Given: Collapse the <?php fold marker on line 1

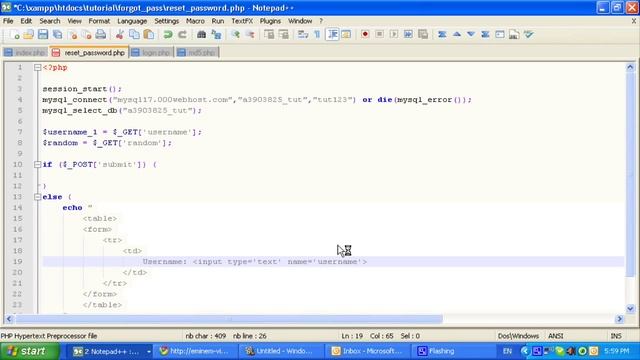Looking at the screenshot, I should (x=38, y=68).
